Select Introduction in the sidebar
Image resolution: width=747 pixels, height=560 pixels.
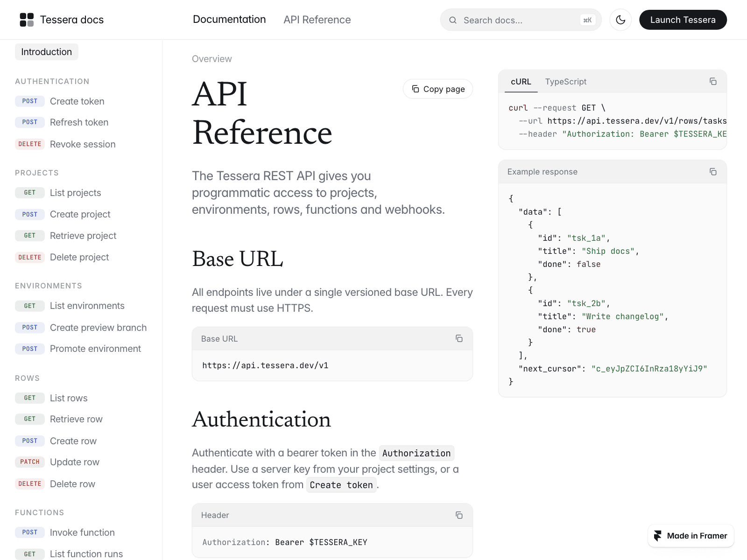(x=47, y=52)
